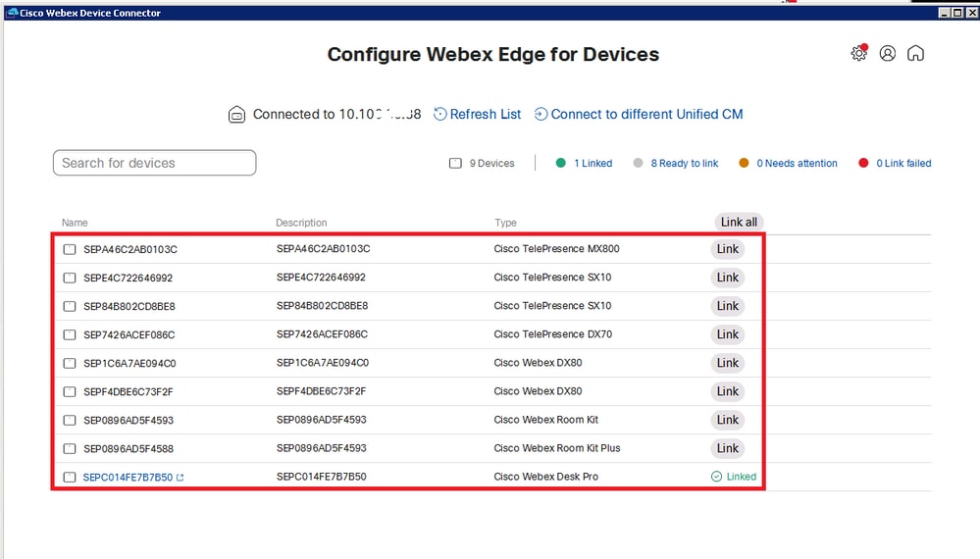Click the green Linked status dot
This screenshot has width=980, height=559.
(560, 163)
